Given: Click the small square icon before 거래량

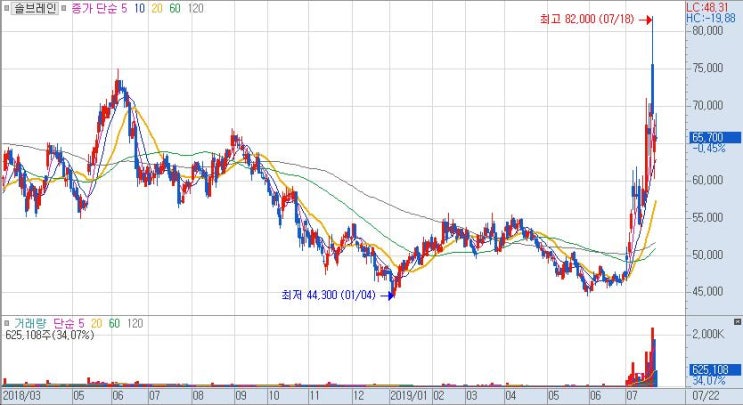Looking at the screenshot, I should click(x=6, y=323).
